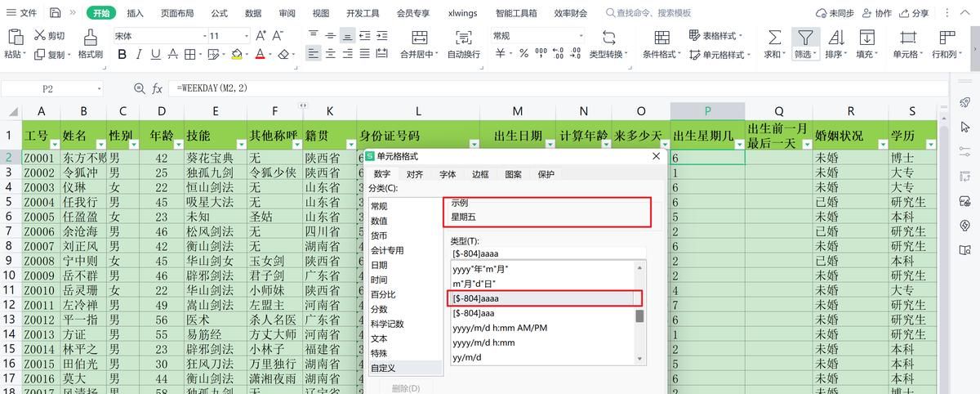Apply currency format with the ¥ icon
The width and height of the screenshot is (980, 394).
click(501, 54)
